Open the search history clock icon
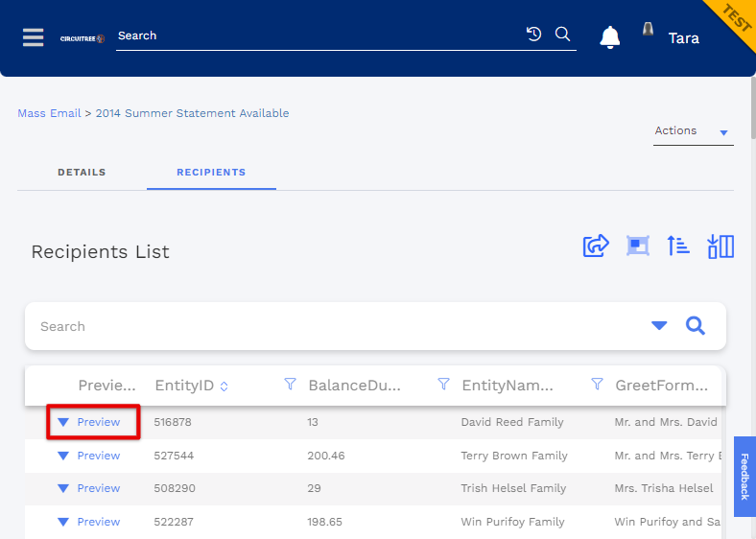 (x=533, y=35)
